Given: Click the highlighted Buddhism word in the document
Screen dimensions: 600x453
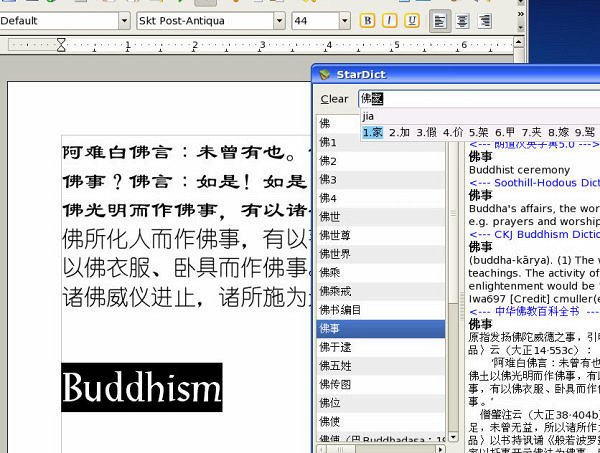Looking at the screenshot, I should [142, 388].
